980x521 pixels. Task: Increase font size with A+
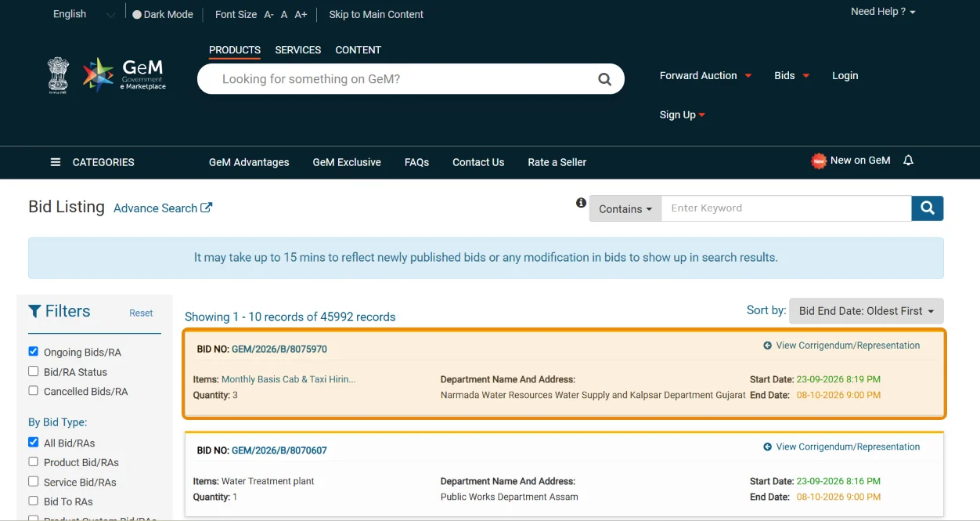click(x=301, y=14)
